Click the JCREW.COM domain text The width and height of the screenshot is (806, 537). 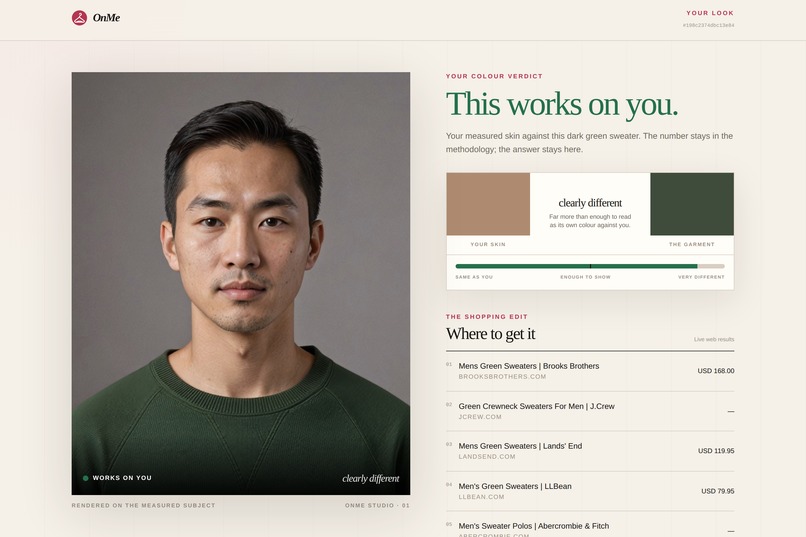[480, 417]
